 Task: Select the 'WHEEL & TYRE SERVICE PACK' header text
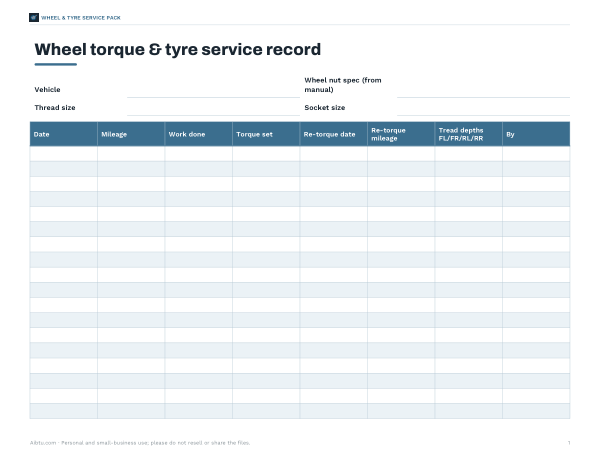pyautogui.click(x=81, y=18)
